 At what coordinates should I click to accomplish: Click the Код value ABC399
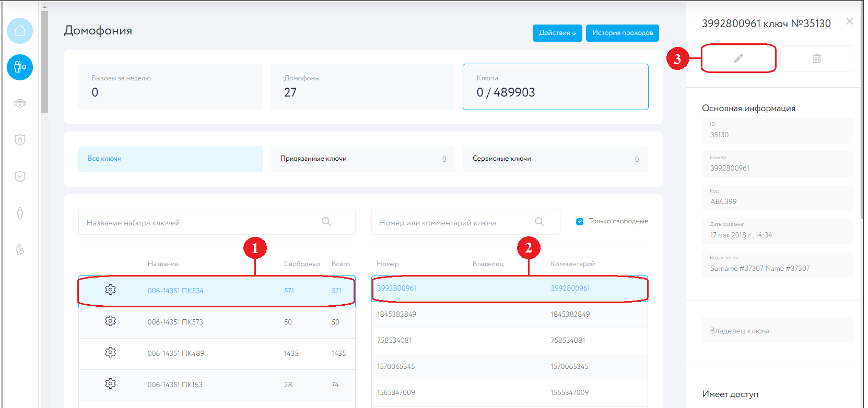pos(723,201)
